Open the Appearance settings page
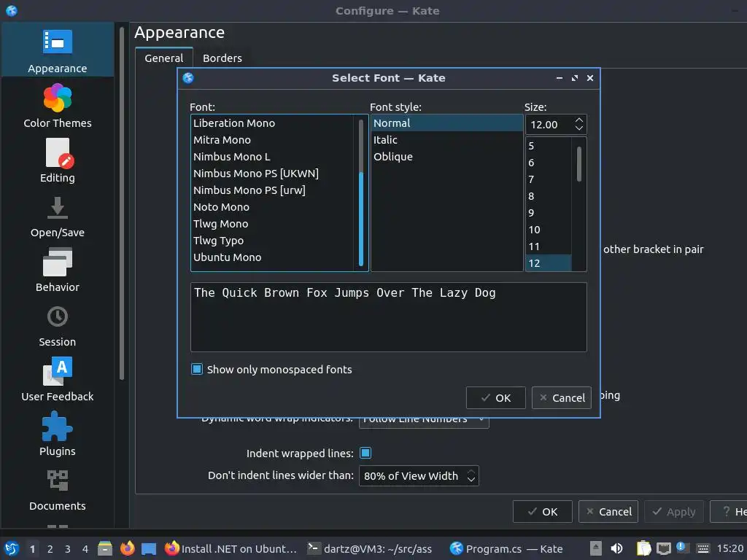Viewport: 747px width, 560px height. pos(57,50)
